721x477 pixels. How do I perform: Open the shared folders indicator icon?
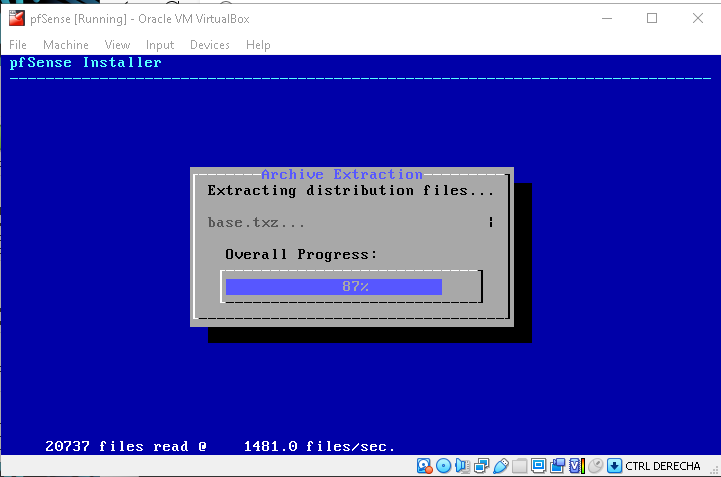pos(519,466)
